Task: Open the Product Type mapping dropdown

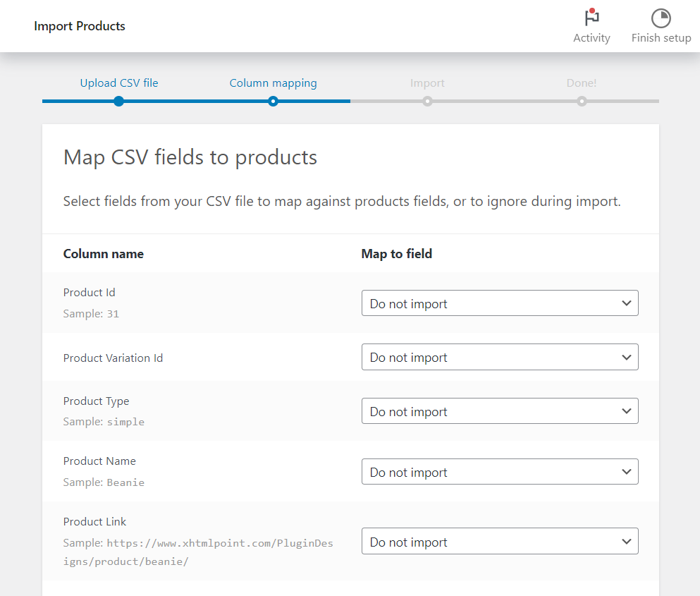Action: coord(500,411)
